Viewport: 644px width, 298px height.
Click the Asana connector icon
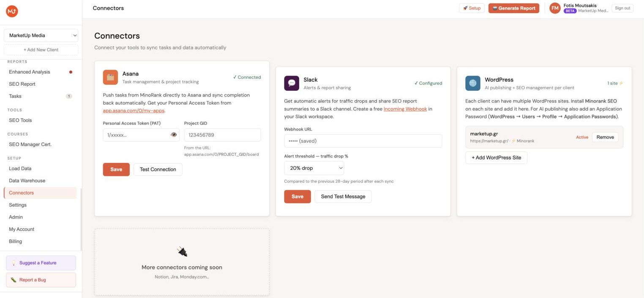pyautogui.click(x=110, y=77)
